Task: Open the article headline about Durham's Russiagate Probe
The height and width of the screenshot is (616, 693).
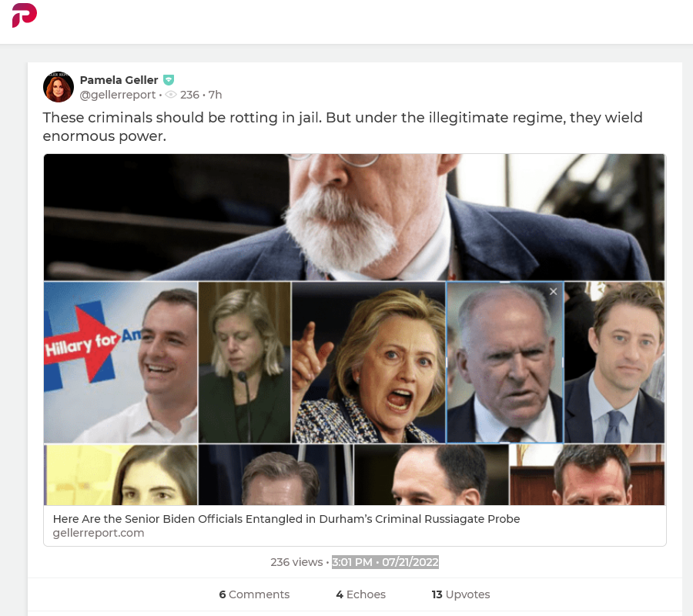Action: 286,519
